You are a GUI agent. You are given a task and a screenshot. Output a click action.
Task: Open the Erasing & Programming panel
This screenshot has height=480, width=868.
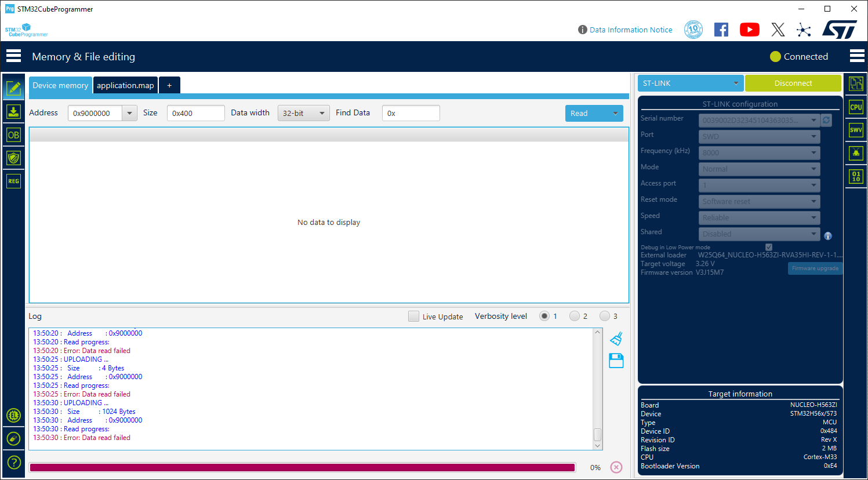(x=13, y=111)
